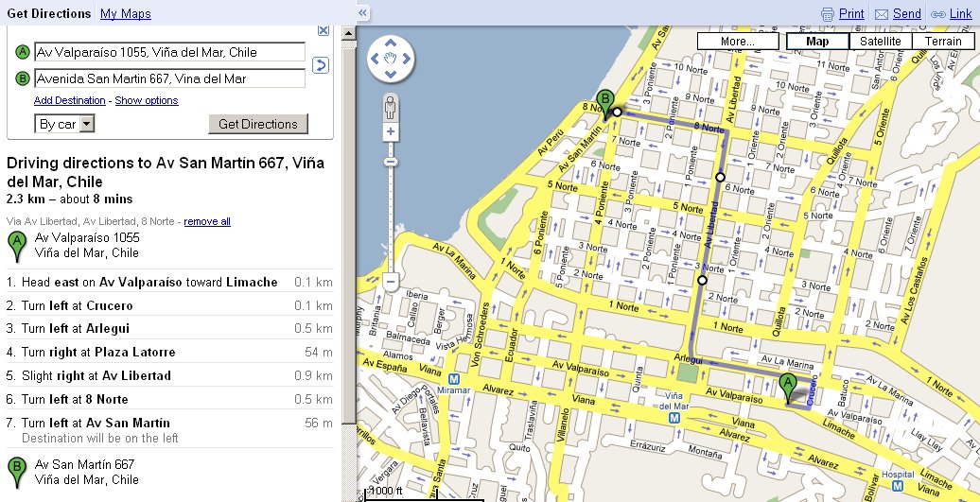
Task: Click the zoom slider handle
Action: [x=390, y=163]
